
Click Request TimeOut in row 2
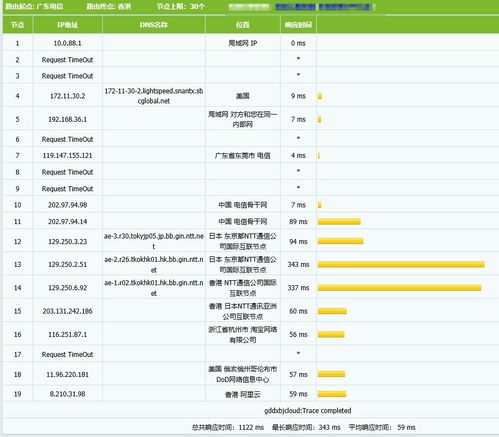point(67,60)
